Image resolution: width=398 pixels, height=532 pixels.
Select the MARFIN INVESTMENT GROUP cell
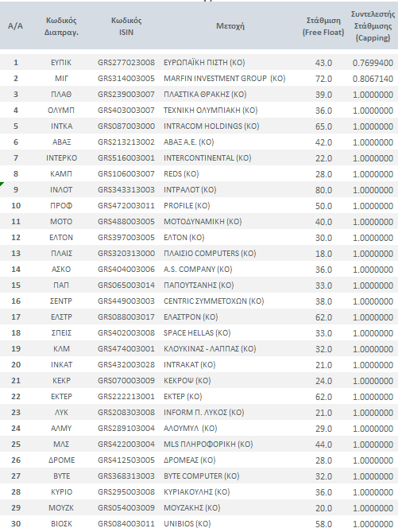pyautogui.click(x=225, y=79)
